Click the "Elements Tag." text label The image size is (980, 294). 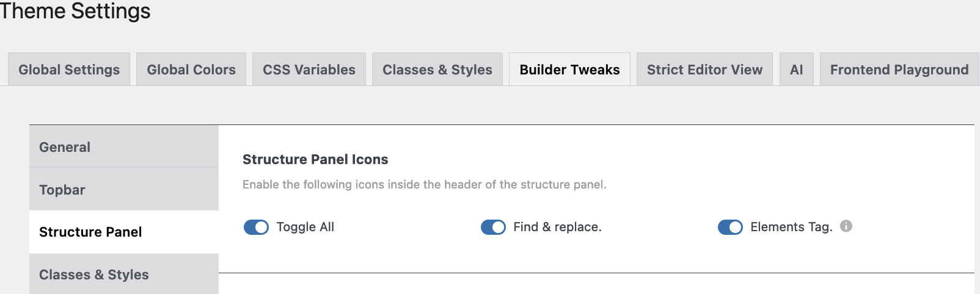coord(791,227)
